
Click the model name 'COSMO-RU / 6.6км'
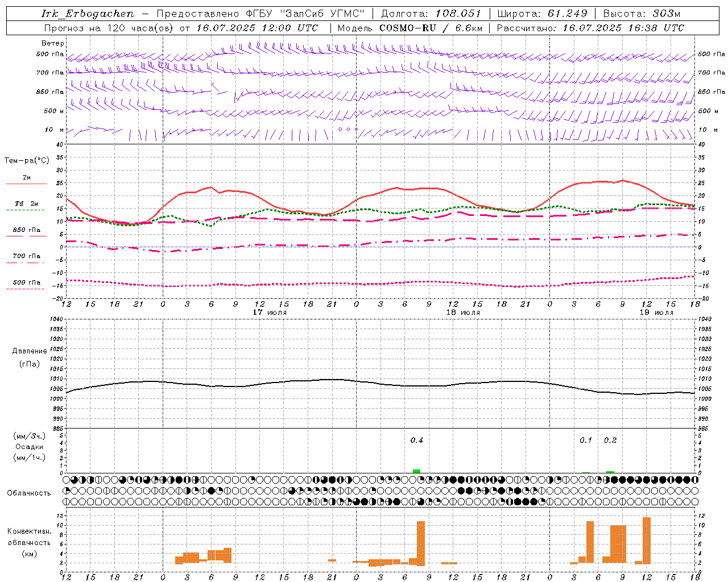click(431, 28)
